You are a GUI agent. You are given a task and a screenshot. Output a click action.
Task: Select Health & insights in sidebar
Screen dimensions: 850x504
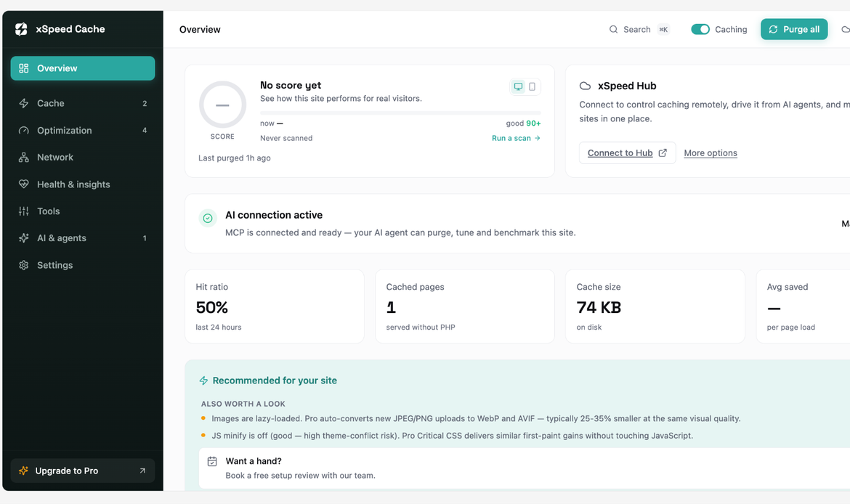pyautogui.click(x=82, y=184)
